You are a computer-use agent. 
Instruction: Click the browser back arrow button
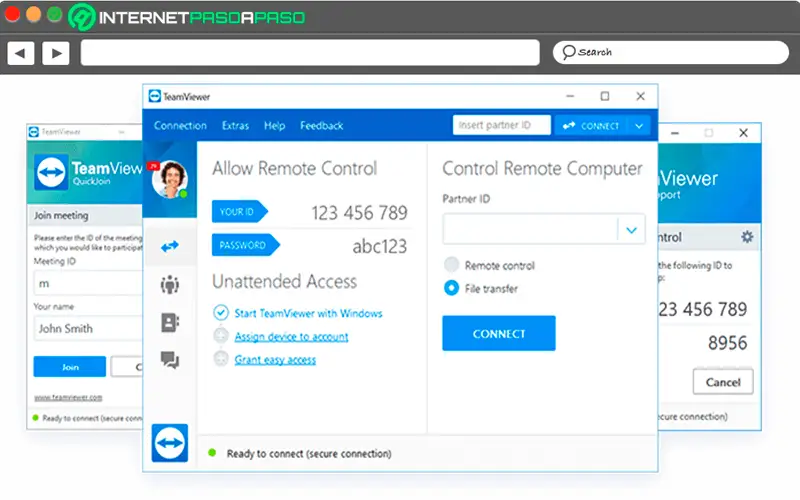tap(20, 52)
